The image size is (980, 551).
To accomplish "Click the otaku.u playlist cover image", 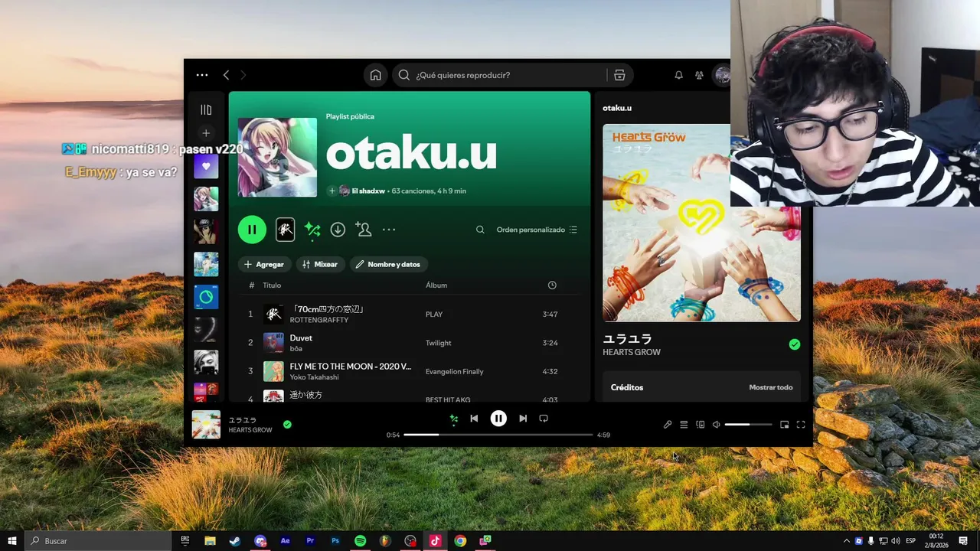I will pyautogui.click(x=277, y=157).
